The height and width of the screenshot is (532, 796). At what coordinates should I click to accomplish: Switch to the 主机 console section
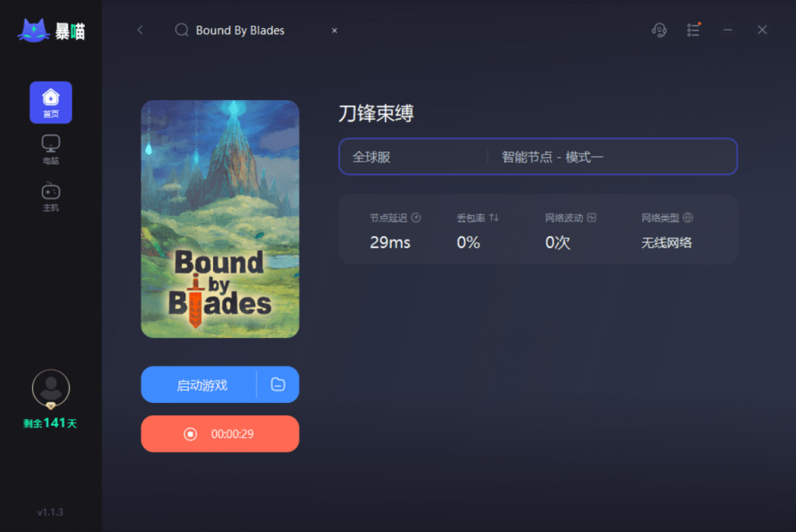(51, 196)
